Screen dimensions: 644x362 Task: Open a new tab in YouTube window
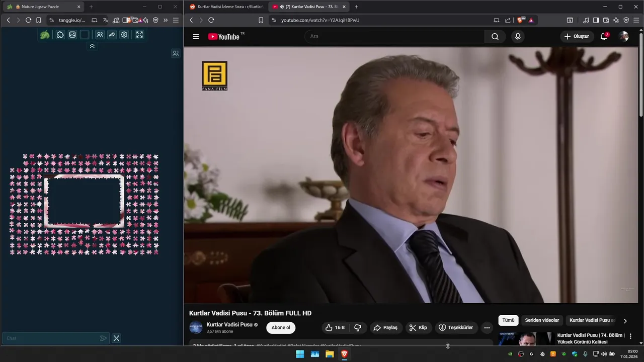click(x=356, y=7)
